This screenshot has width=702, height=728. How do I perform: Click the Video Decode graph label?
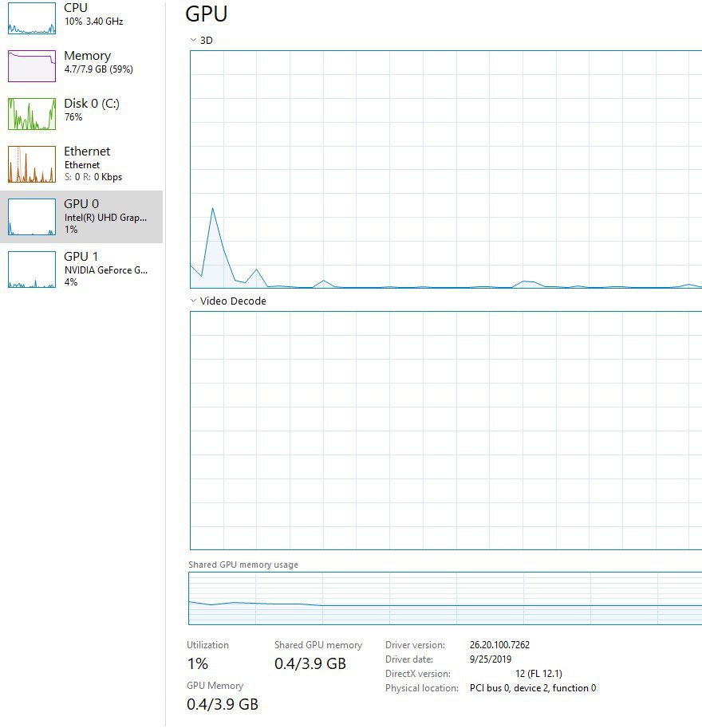click(x=233, y=301)
